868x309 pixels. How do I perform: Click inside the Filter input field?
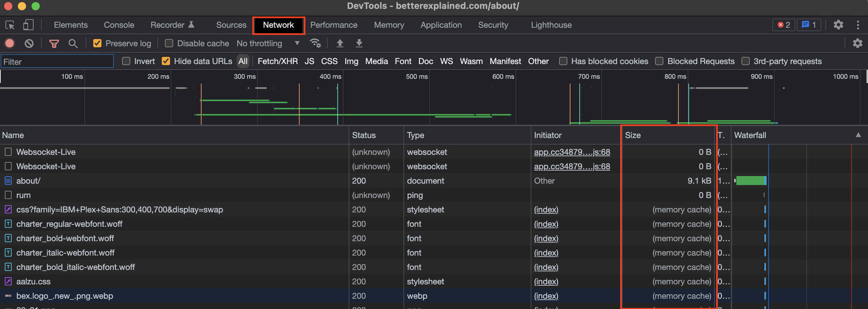pos(57,61)
